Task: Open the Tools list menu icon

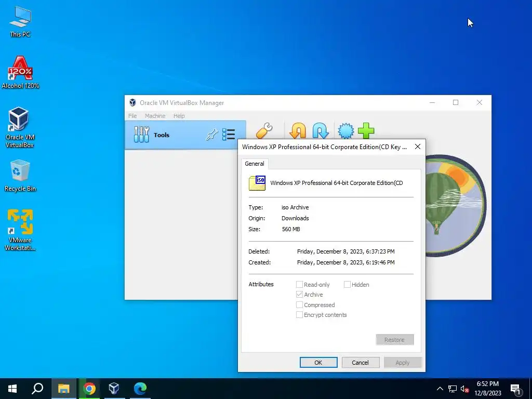Action: coord(229,135)
